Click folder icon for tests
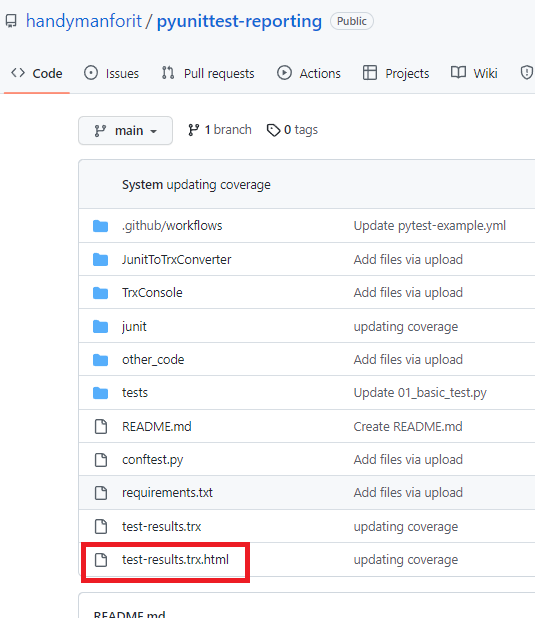The width and height of the screenshot is (535, 618). coord(101,393)
